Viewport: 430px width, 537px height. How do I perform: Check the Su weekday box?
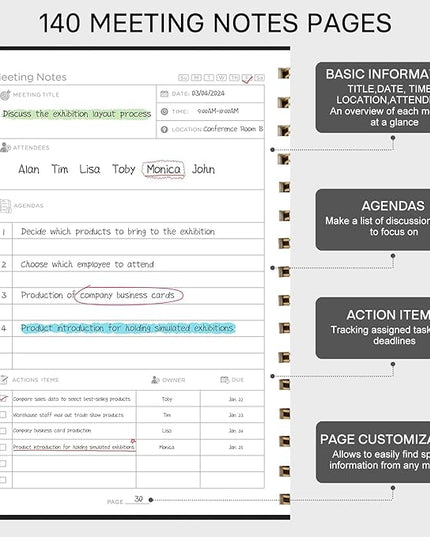click(184, 78)
